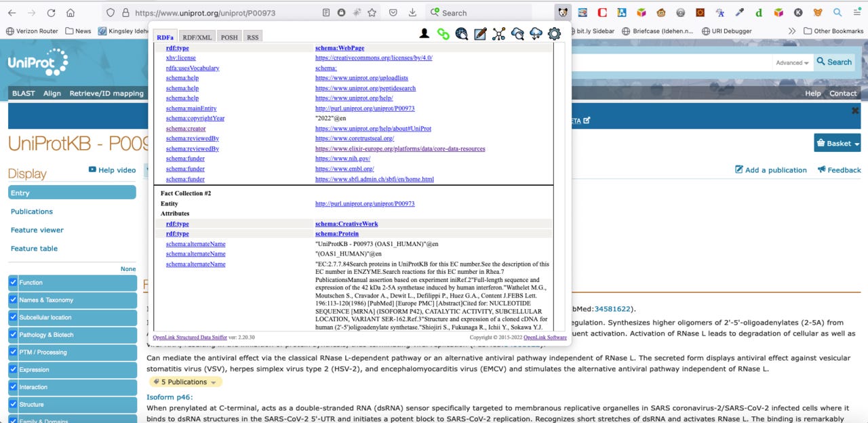
Task: Click the green chain link icon
Action: 443,33
